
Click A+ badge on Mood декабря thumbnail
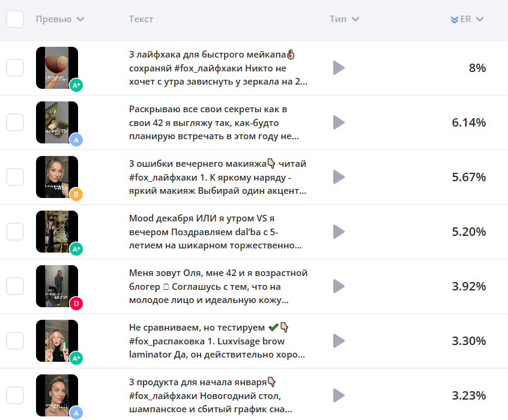[76, 249]
